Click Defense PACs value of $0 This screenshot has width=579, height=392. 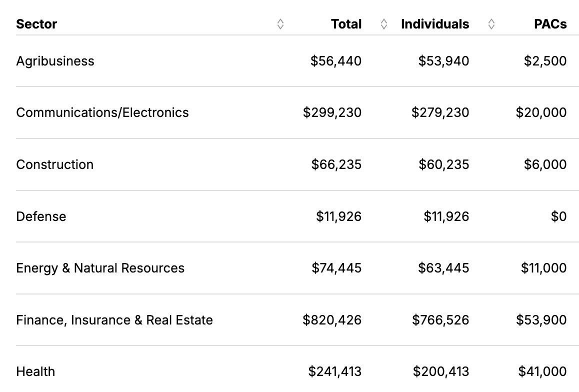558,216
